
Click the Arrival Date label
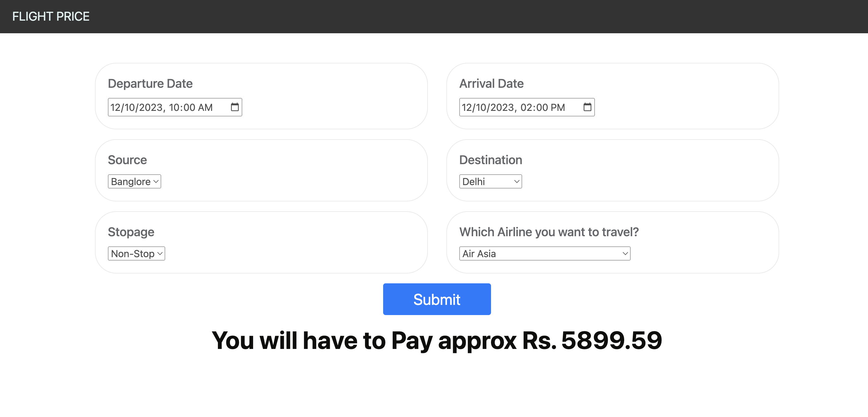[x=491, y=83]
